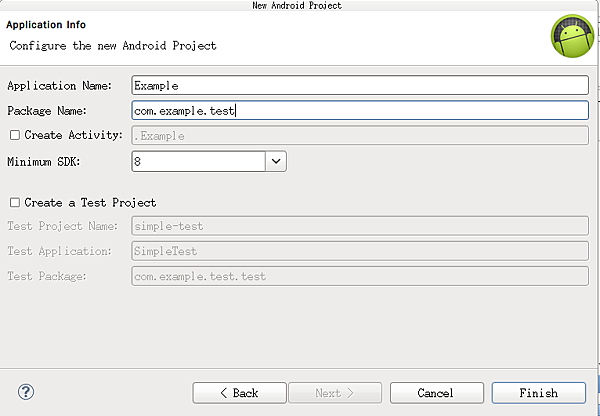Click the Application Info heading
Screen dimensions: 600x416
tap(46, 25)
